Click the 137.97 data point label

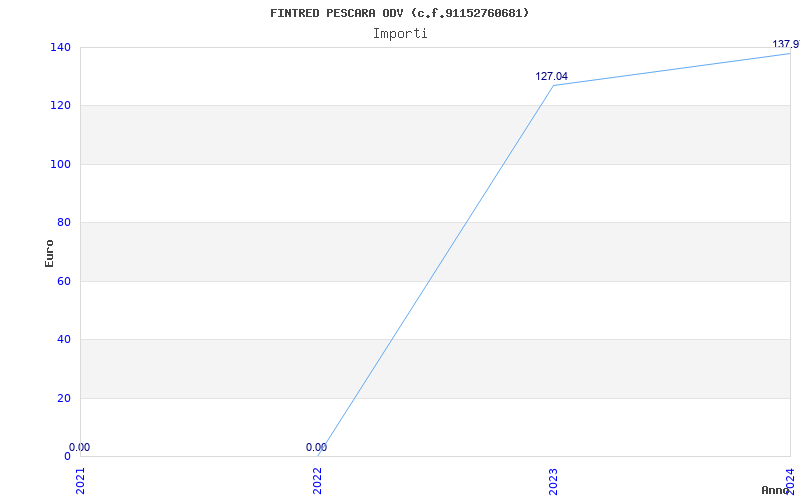[786, 44]
